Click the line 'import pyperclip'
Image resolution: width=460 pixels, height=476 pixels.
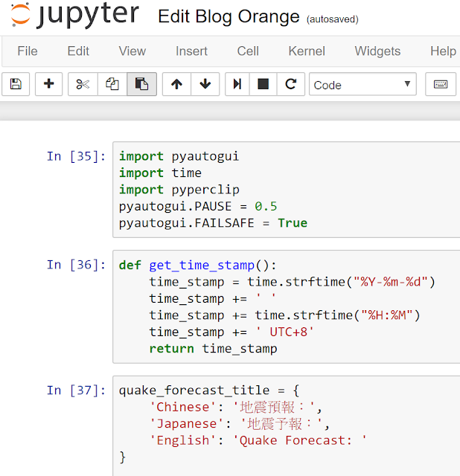(179, 190)
